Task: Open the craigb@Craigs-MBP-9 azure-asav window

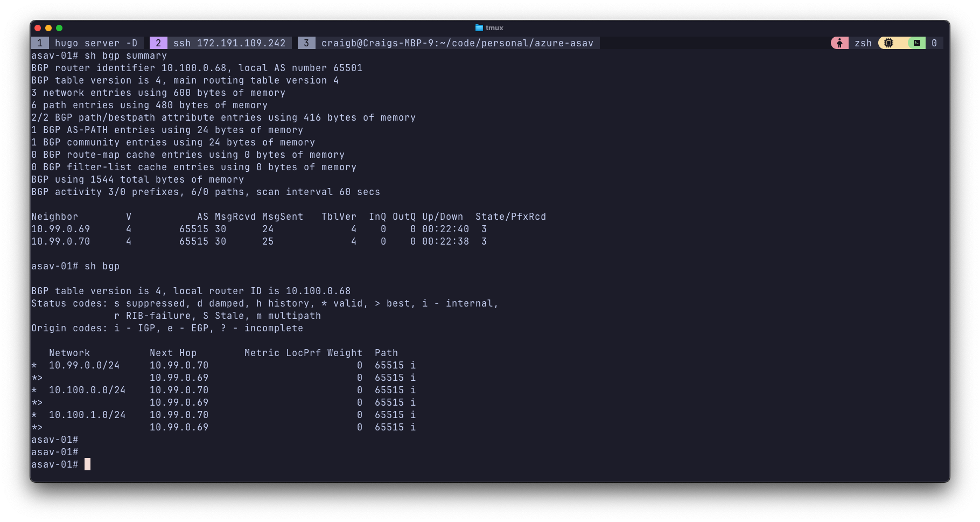Action: [x=457, y=43]
